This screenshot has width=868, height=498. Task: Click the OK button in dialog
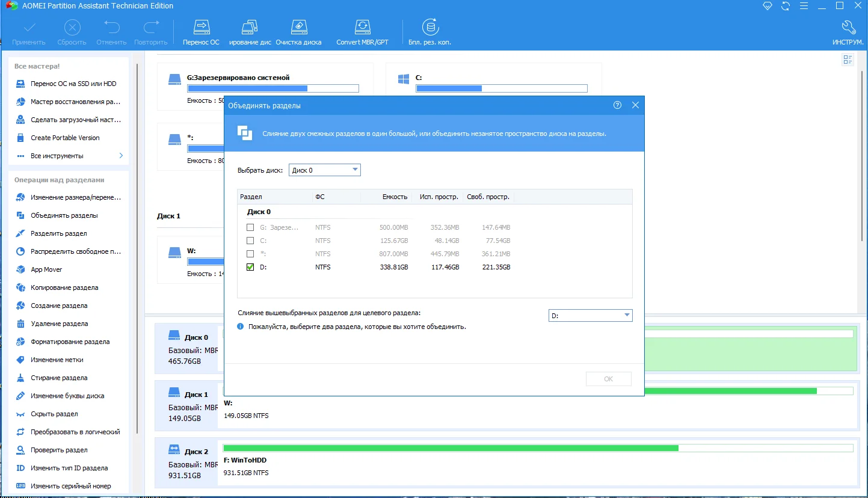click(x=609, y=379)
